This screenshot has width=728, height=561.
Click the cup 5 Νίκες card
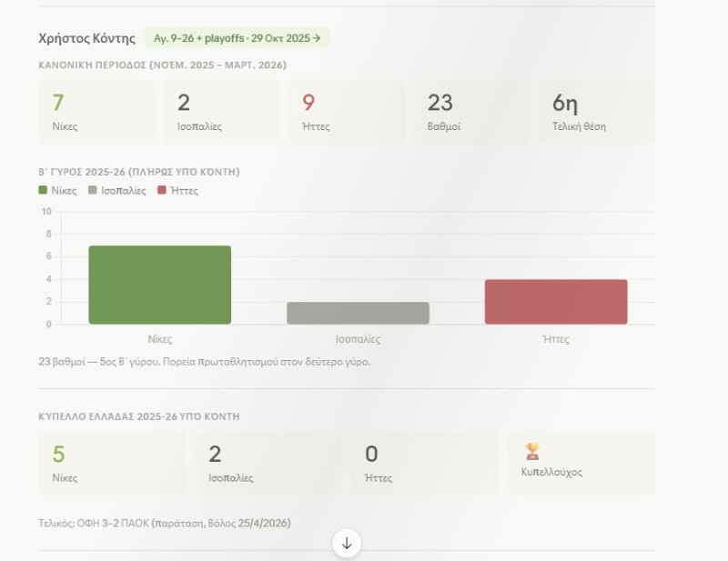[x=112, y=463]
